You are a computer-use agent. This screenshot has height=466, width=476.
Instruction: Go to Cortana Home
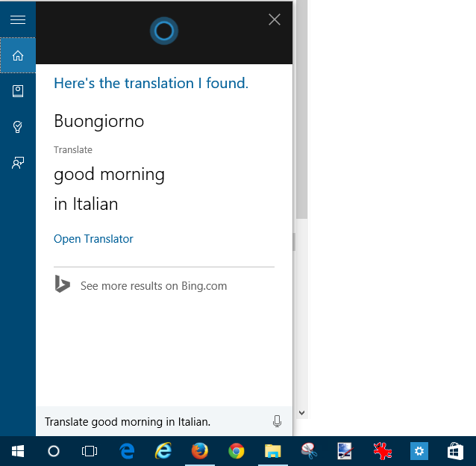(18, 55)
